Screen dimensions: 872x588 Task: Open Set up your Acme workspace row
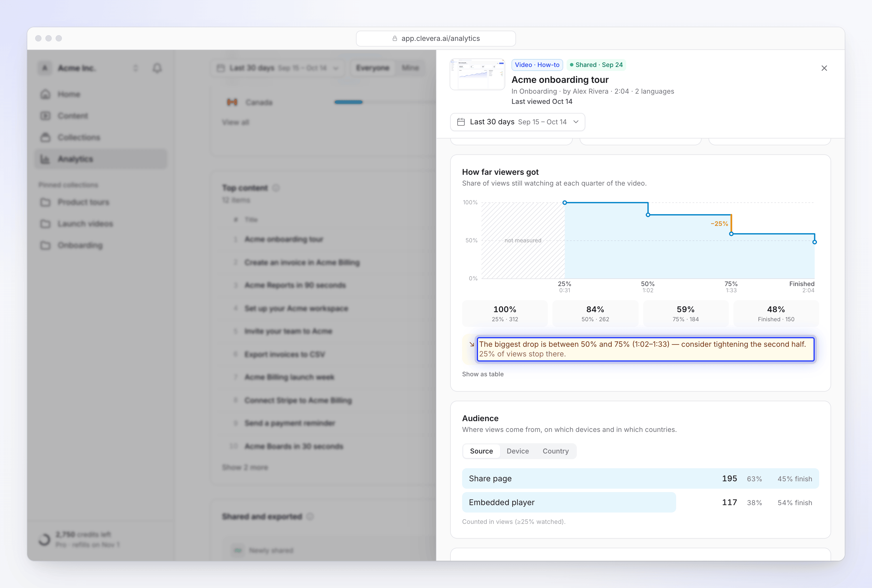296,309
